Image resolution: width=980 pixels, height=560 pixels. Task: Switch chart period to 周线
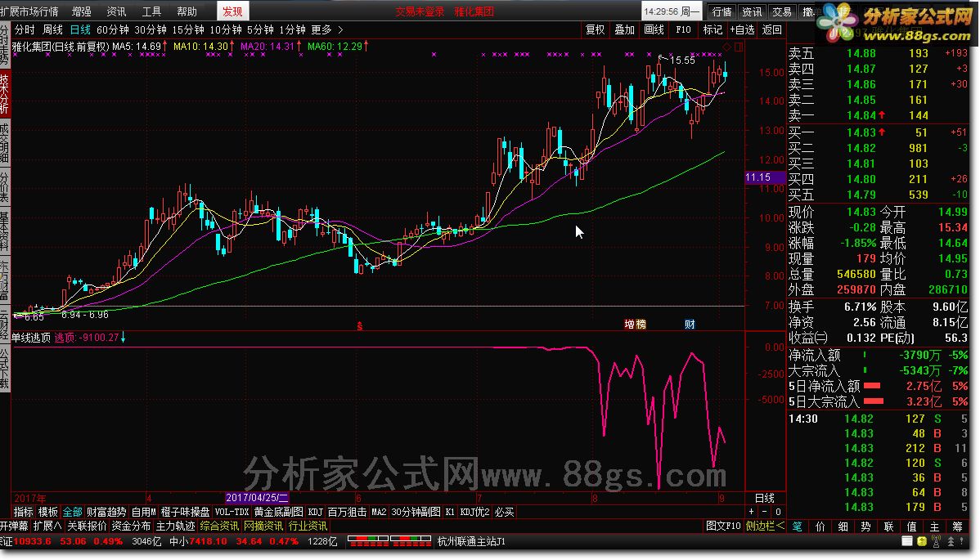click(52, 29)
